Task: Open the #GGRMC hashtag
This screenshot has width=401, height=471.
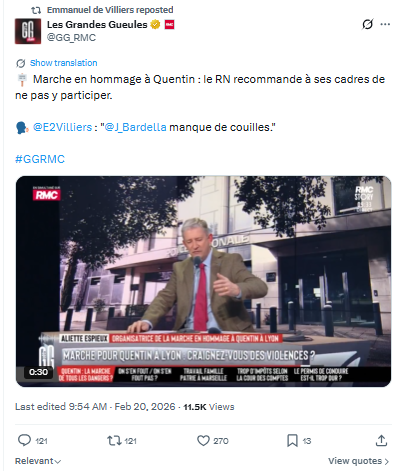Action: tap(40, 159)
